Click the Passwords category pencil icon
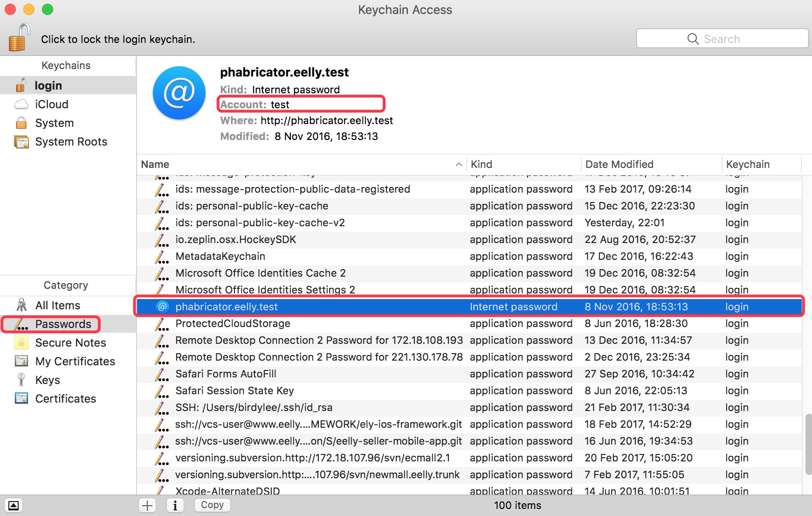Screen dimensions: 812x516 21,324
